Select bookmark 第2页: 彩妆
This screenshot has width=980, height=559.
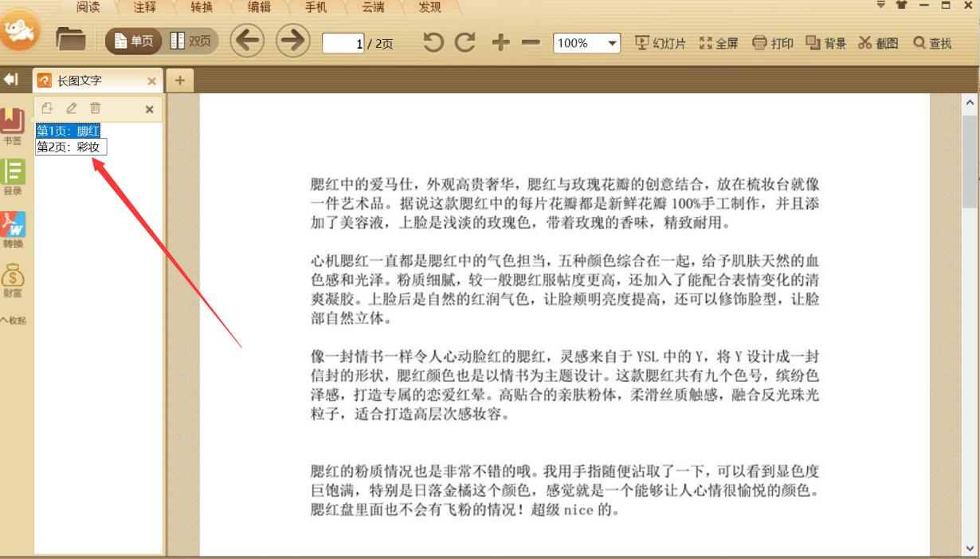click(71, 147)
